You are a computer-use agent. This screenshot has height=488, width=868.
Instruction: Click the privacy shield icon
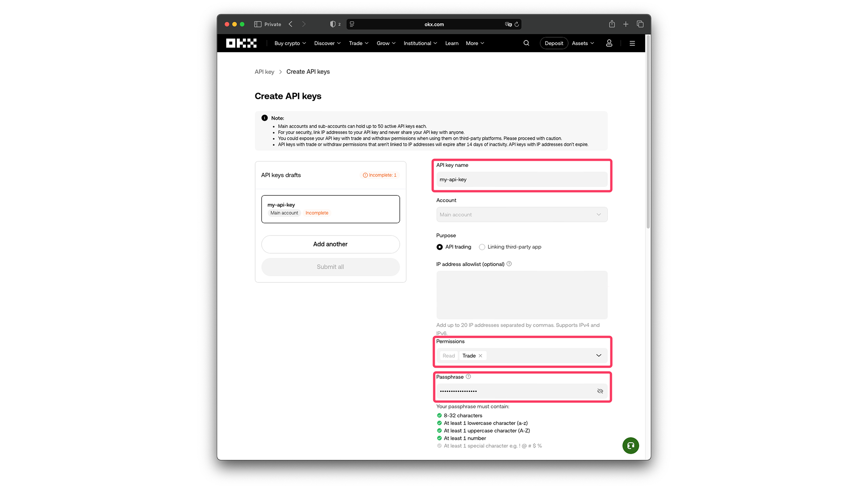point(333,24)
